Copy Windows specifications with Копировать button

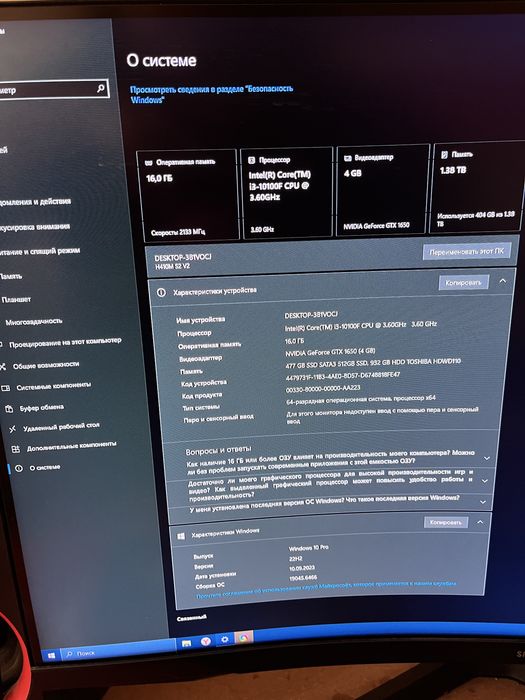coord(445,522)
